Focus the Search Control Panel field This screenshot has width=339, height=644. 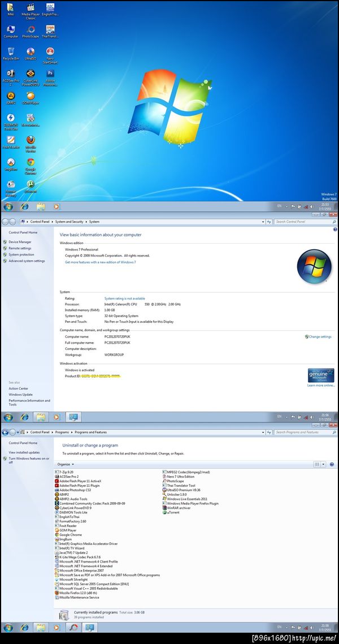(304, 222)
